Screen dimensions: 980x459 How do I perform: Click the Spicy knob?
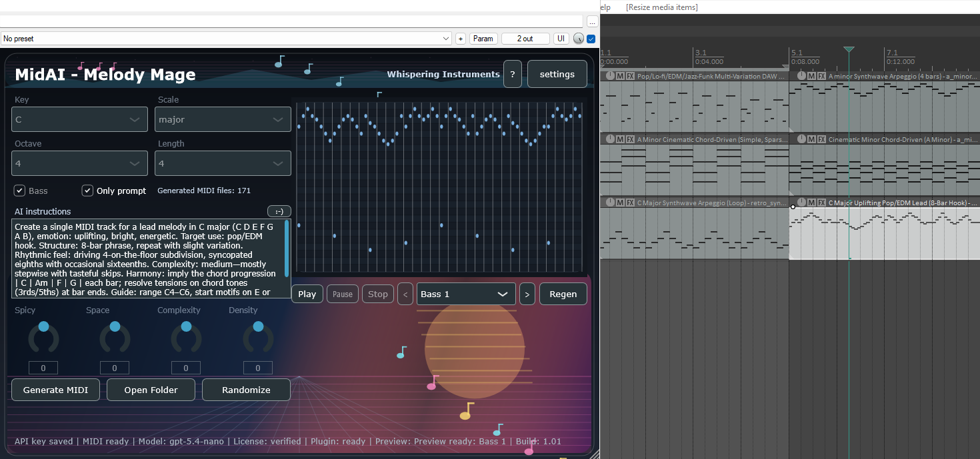tap(43, 336)
